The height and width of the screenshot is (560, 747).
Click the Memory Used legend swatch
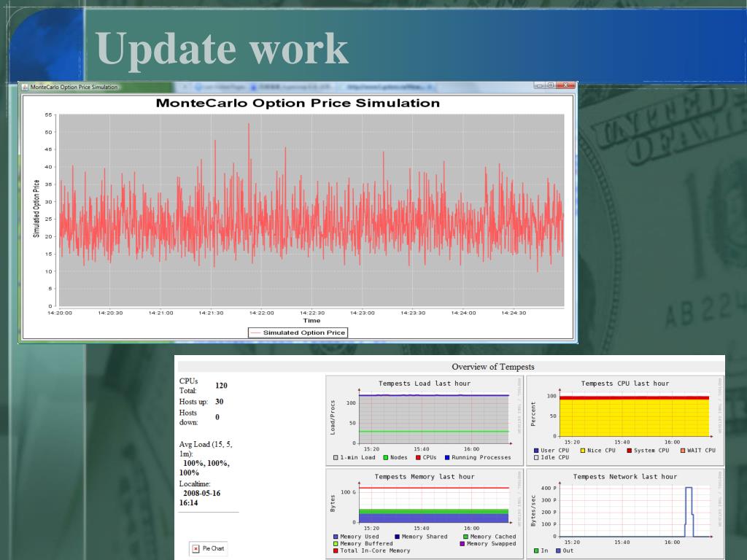[x=336, y=537]
